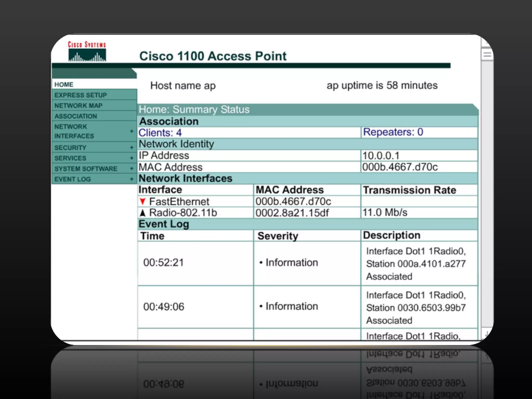Screen dimensions: 532x399
Task: Click description with Station 000a.4101.a277
Action: 416,264
